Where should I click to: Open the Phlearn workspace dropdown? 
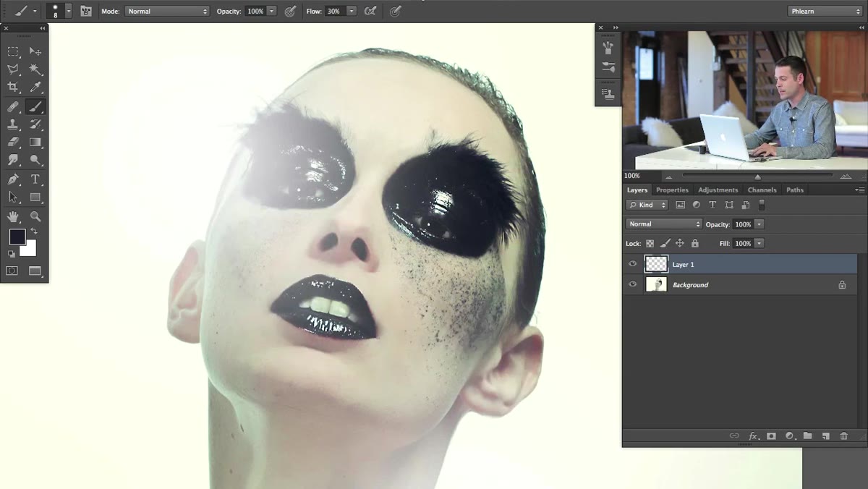click(825, 11)
